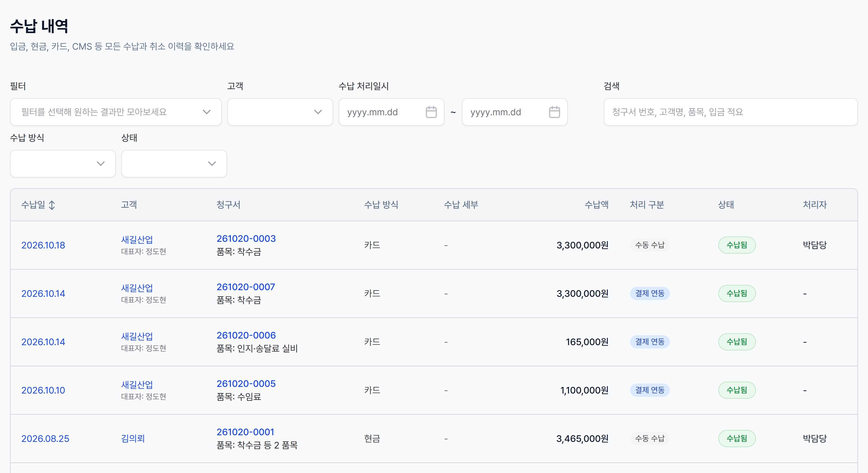Open invoice 261020-0007
Screen dimensions: 868x473
click(x=246, y=287)
